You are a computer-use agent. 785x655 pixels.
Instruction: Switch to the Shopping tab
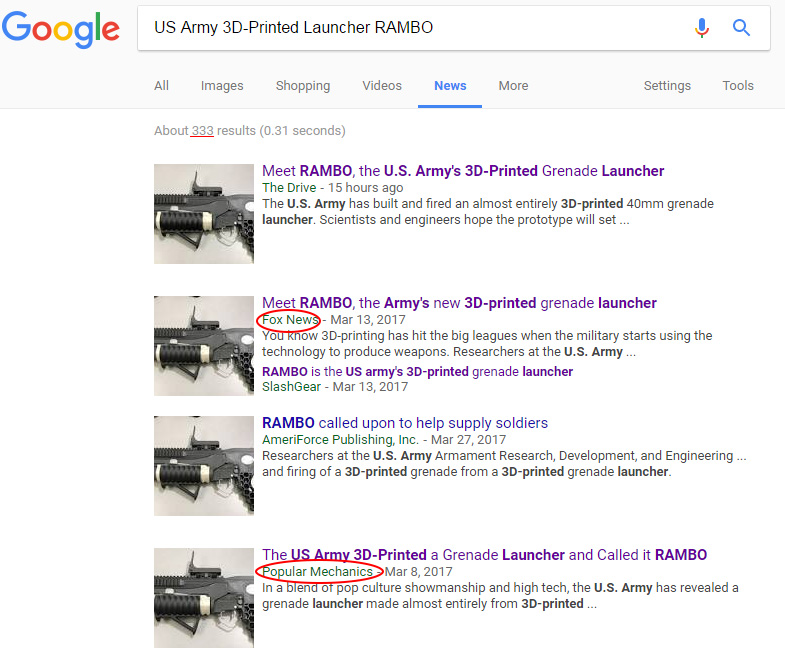click(x=303, y=86)
